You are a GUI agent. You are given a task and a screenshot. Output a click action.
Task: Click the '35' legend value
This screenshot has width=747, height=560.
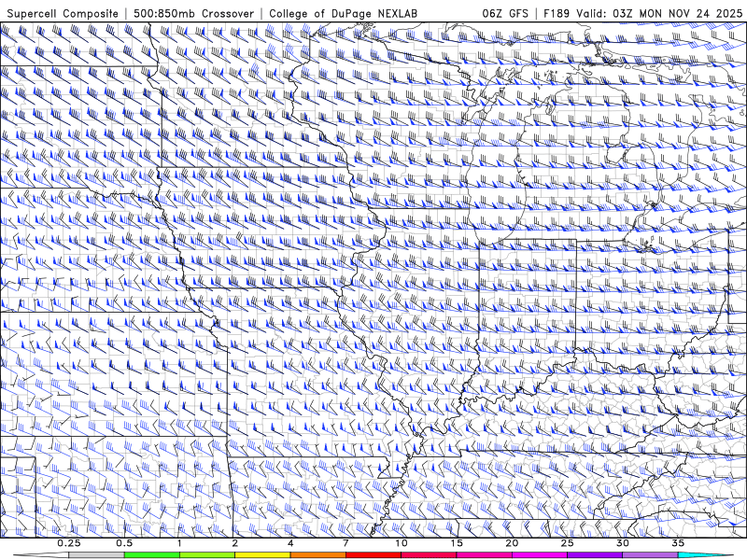pyautogui.click(x=678, y=543)
